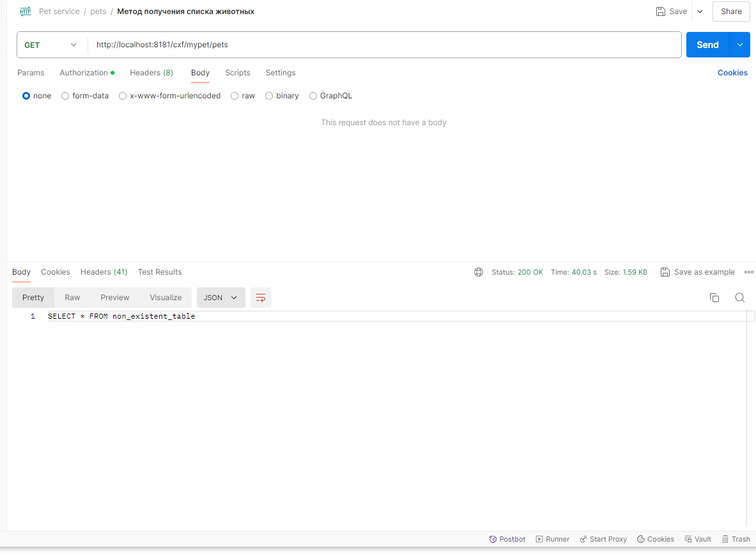Screen dimensions: 756x555
Task: Choose the raw body type radio button
Action: click(235, 96)
